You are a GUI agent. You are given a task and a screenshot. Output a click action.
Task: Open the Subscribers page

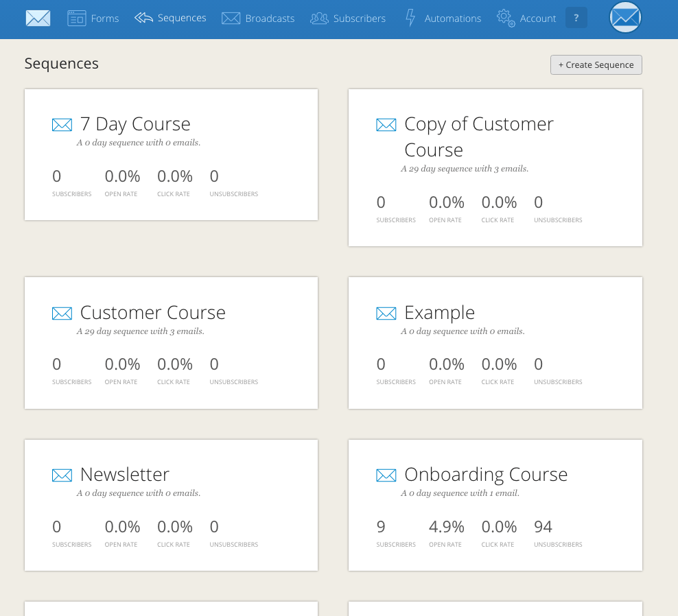[x=348, y=19]
